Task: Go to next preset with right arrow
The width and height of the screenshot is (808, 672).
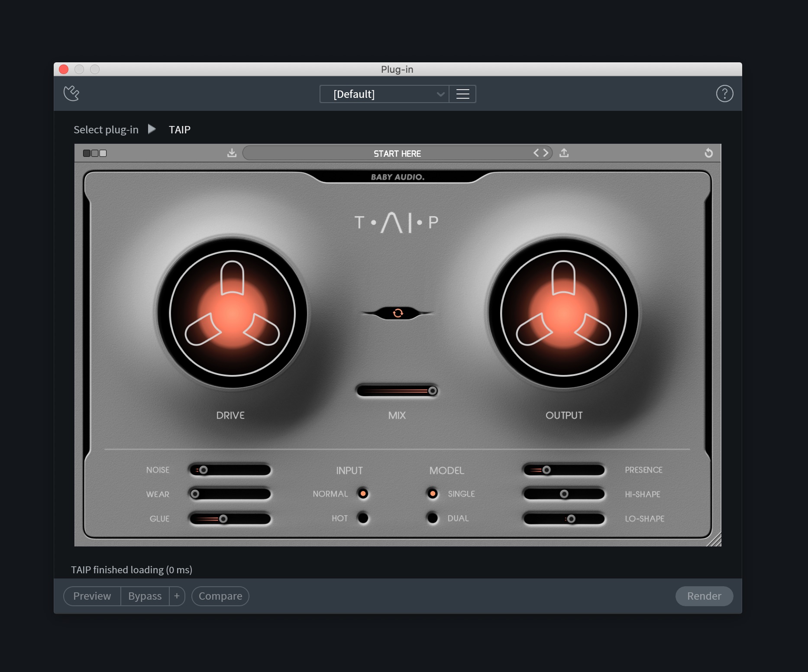Action: tap(546, 153)
